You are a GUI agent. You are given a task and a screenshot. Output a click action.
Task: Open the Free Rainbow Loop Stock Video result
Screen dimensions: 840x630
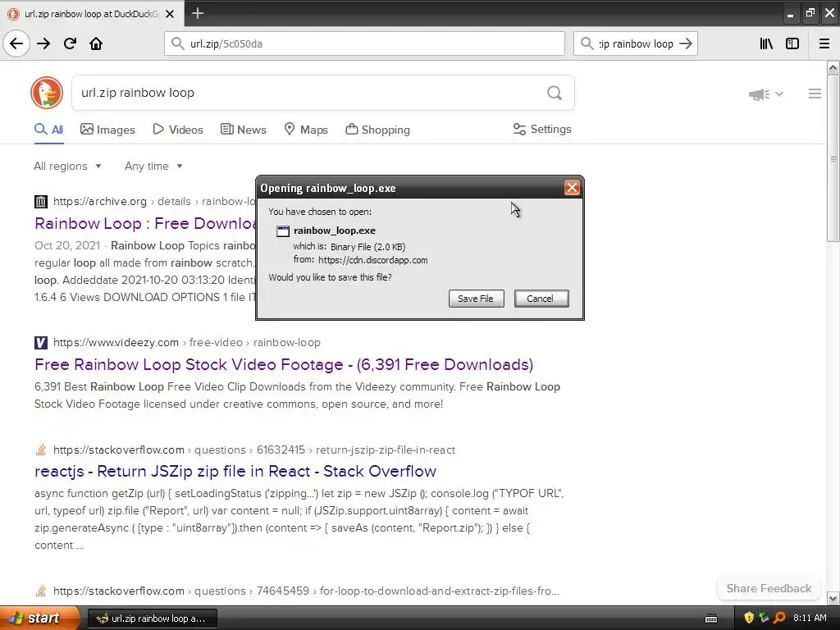(x=284, y=364)
